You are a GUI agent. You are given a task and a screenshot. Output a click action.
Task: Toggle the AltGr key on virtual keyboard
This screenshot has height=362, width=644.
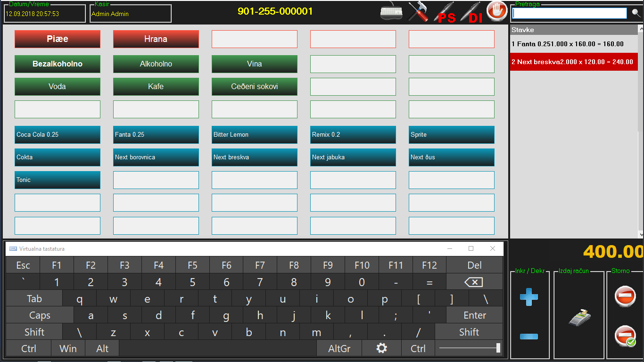pyautogui.click(x=339, y=348)
